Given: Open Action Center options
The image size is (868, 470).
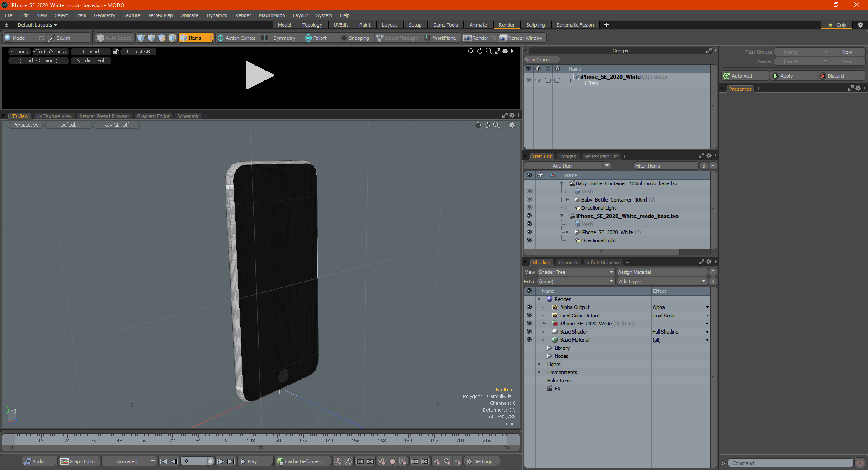Looking at the screenshot, I should coord(236,38).
